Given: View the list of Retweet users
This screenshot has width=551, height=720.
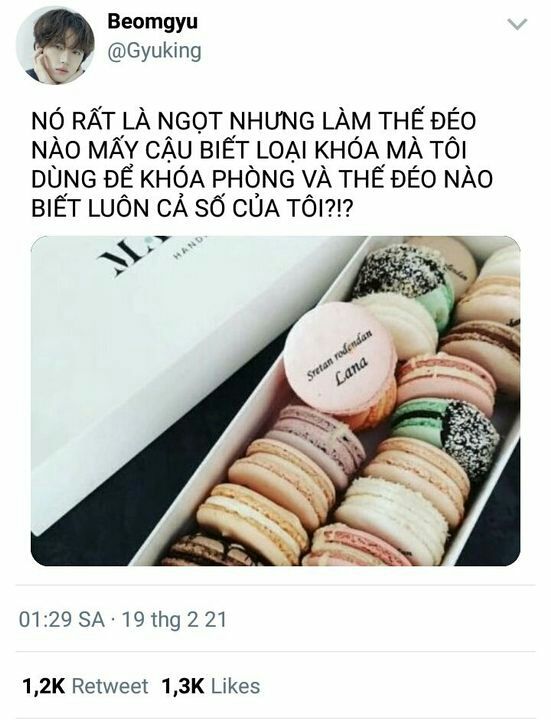Looking at the screenshot, I should coord(110,686).
